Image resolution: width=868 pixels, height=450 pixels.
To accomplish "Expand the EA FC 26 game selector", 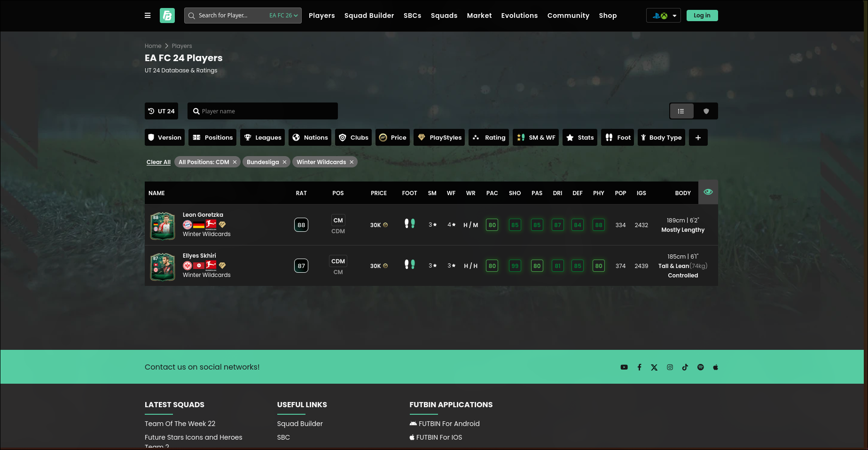I will (x=283, y=16).
